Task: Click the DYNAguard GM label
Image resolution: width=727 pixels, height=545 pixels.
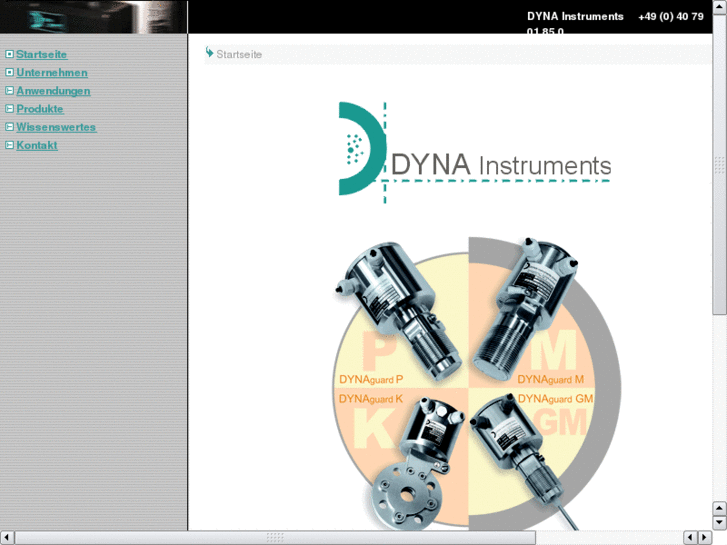Action: pos(555,399)
